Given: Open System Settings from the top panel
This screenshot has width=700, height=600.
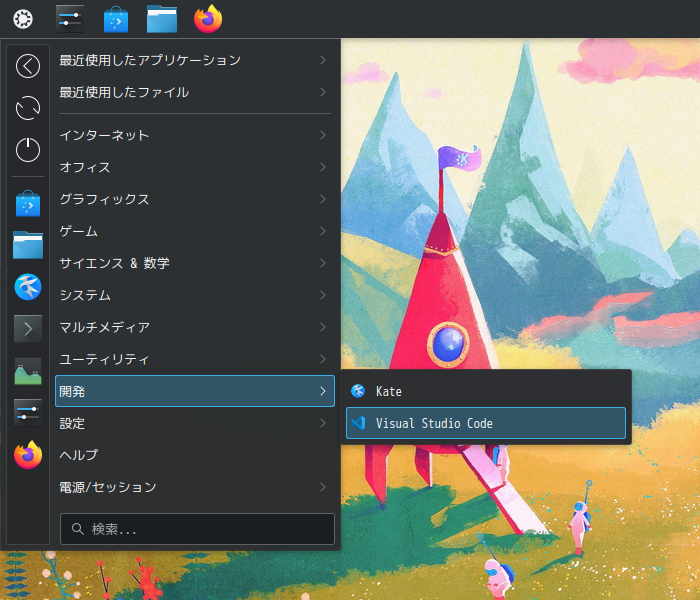Looking at the screenshot, I should 70,19.
